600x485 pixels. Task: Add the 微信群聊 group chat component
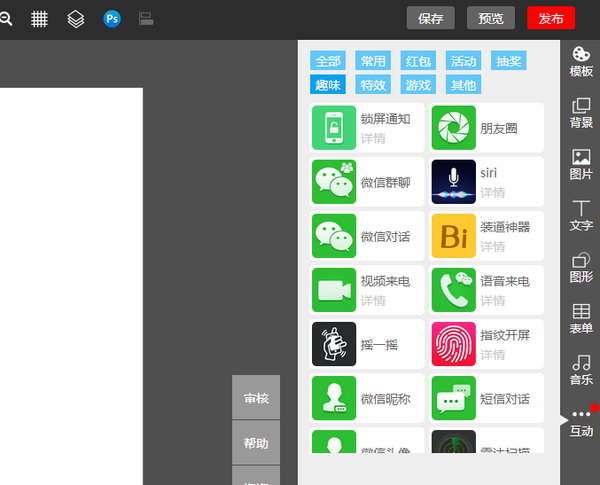[x=367, y=182]
